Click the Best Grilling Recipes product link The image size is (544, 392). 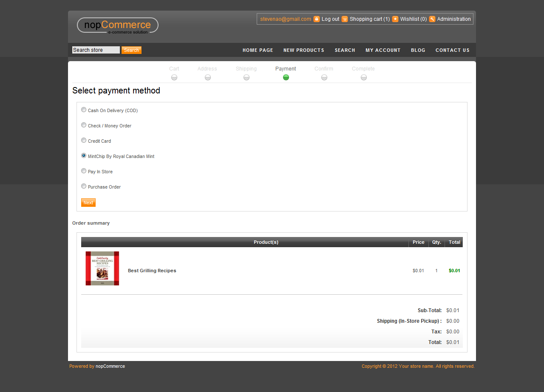click(152, 271)
